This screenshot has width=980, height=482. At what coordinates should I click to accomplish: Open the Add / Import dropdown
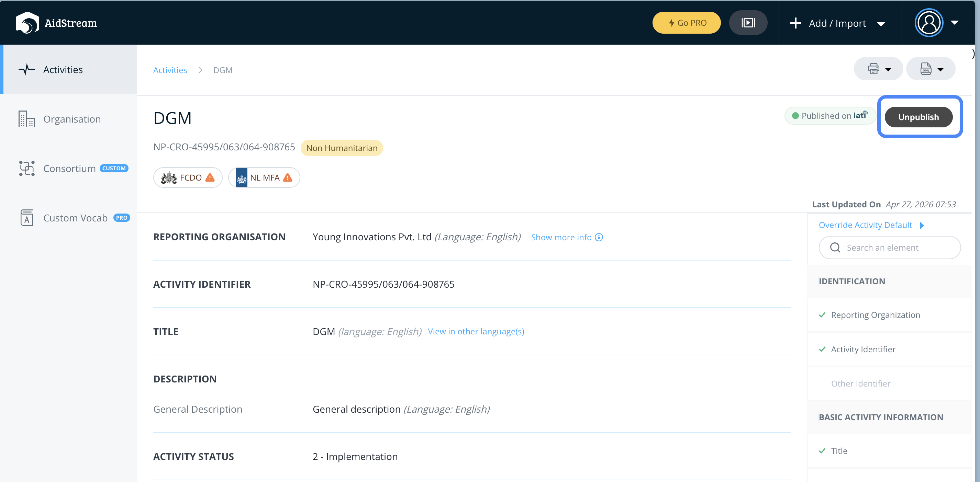(x=837, y=23)
